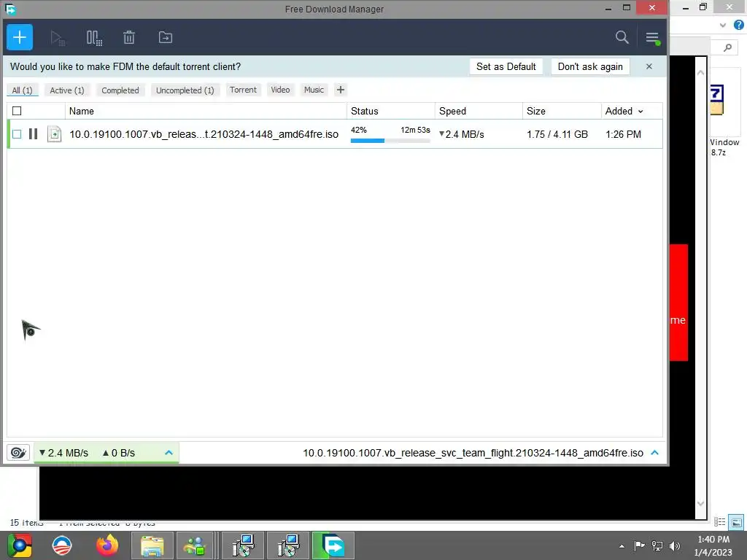Screen dimensions: 747x560
Task: Click the background window's scroll down arrow
Action: [701, 503]
